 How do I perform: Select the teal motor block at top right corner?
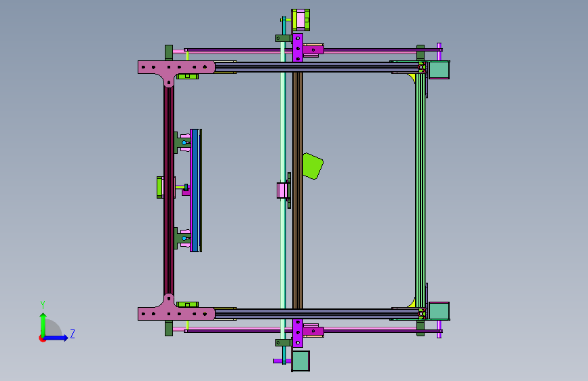(x=439, y=70)
